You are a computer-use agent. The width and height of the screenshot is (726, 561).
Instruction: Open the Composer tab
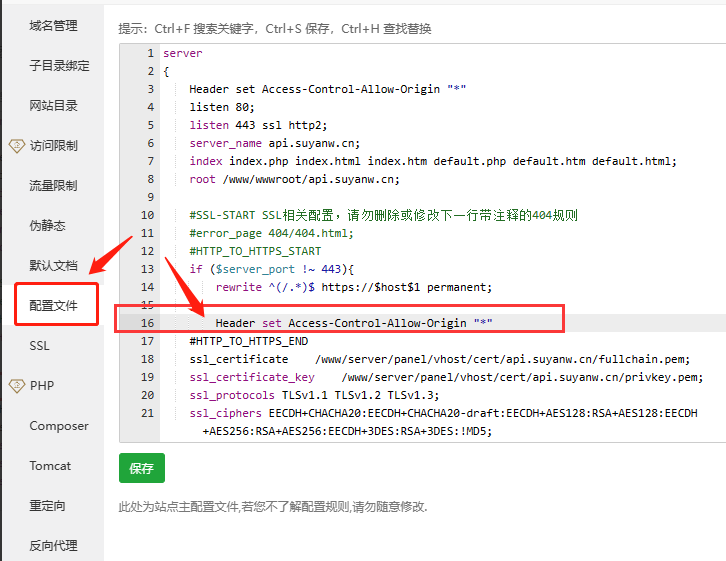(59, 426)
